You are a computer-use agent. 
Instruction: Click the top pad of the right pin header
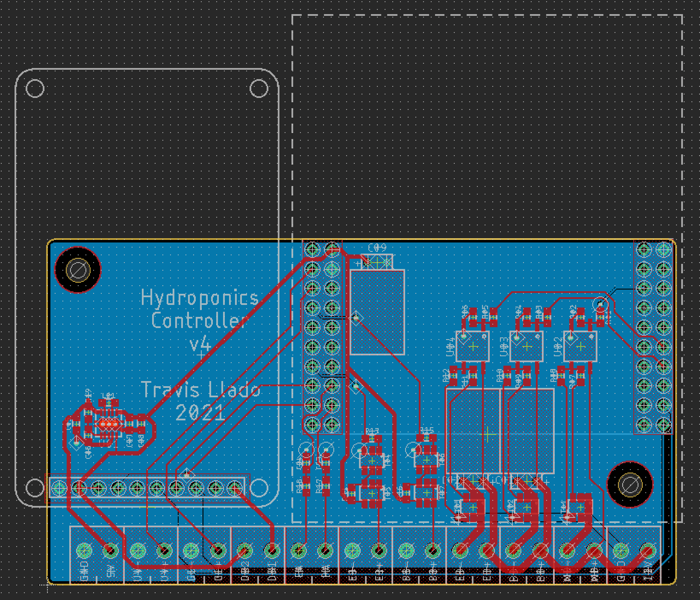pos(643,249)
